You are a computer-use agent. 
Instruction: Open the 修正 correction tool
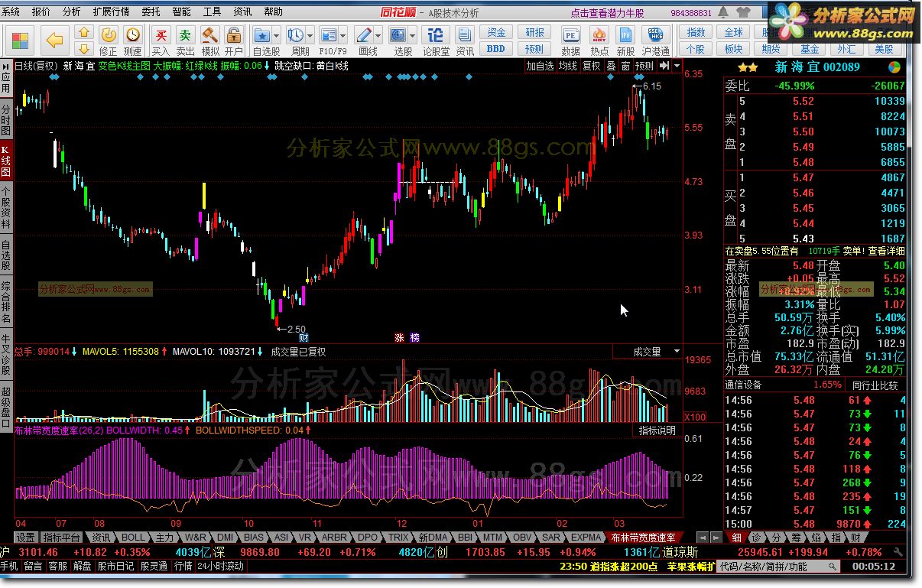click(x=109, y=41)
